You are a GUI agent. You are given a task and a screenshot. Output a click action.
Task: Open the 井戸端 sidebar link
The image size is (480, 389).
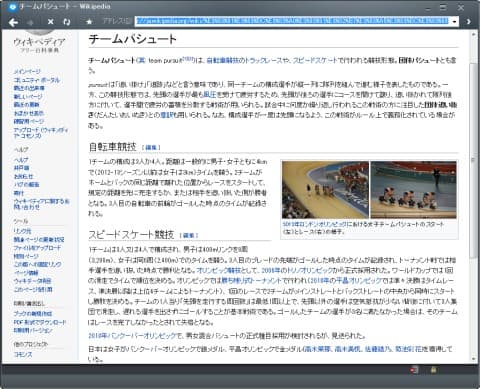coord(21,168)
